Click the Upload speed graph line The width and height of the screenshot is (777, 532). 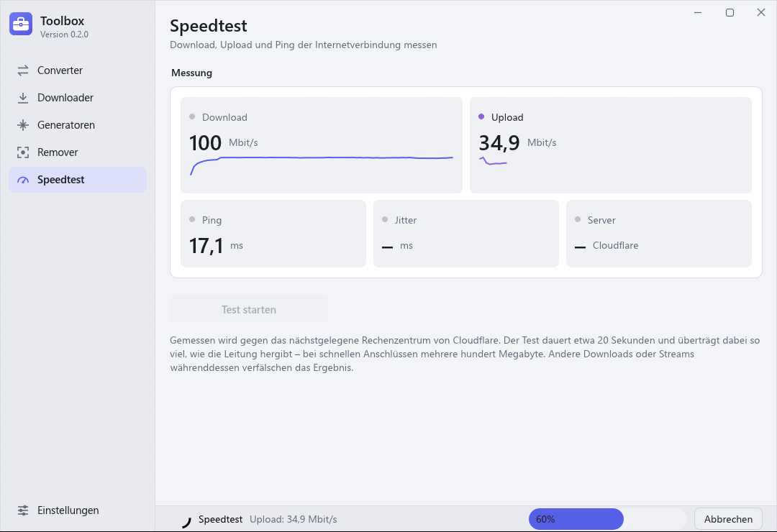(x=493, y=161)
